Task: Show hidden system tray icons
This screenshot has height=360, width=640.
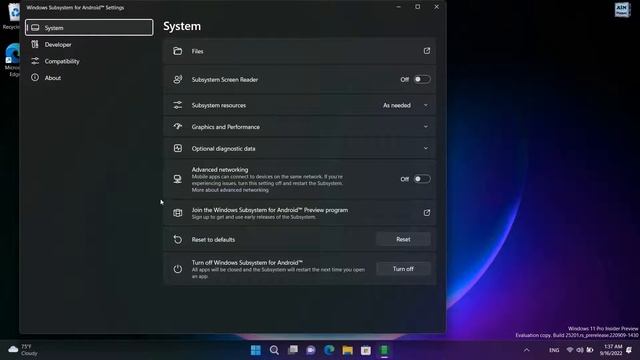Action: click(x=527, y=350)
